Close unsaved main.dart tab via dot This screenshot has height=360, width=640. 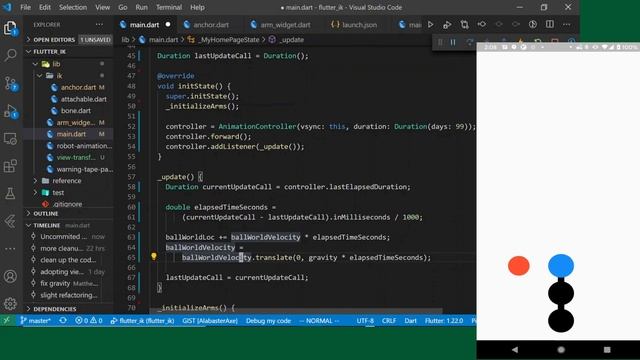[x=168, y=24]
